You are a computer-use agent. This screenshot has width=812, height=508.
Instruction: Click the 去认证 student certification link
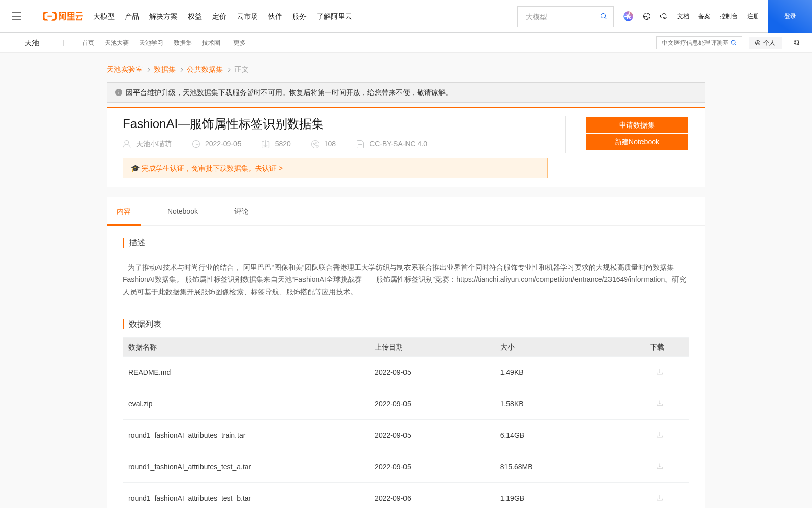coord(269,168)
